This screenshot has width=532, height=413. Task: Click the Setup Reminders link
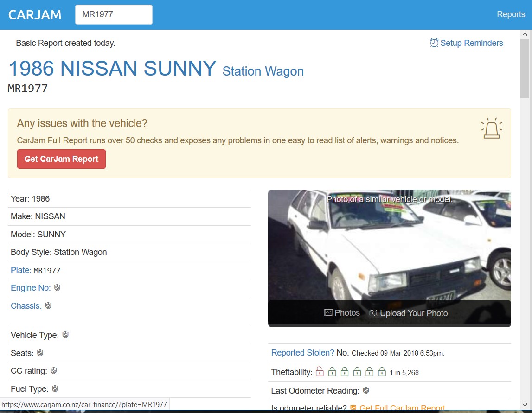(471, 43)
